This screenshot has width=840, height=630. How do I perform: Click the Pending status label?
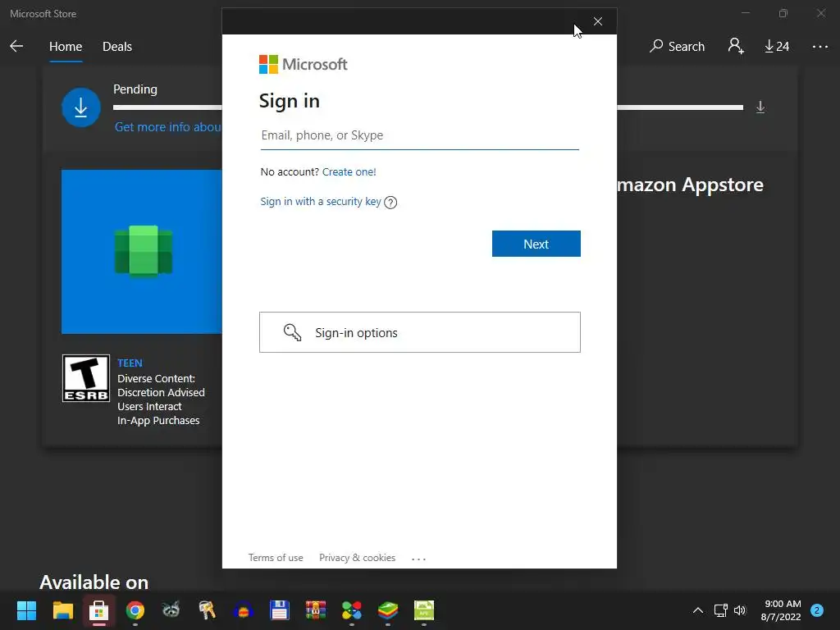[x=135, y=89]
